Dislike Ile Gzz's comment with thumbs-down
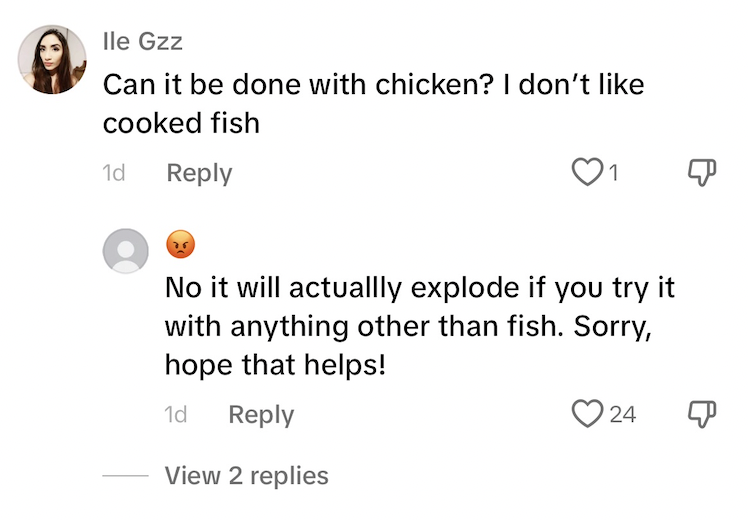 pos(703,173)
